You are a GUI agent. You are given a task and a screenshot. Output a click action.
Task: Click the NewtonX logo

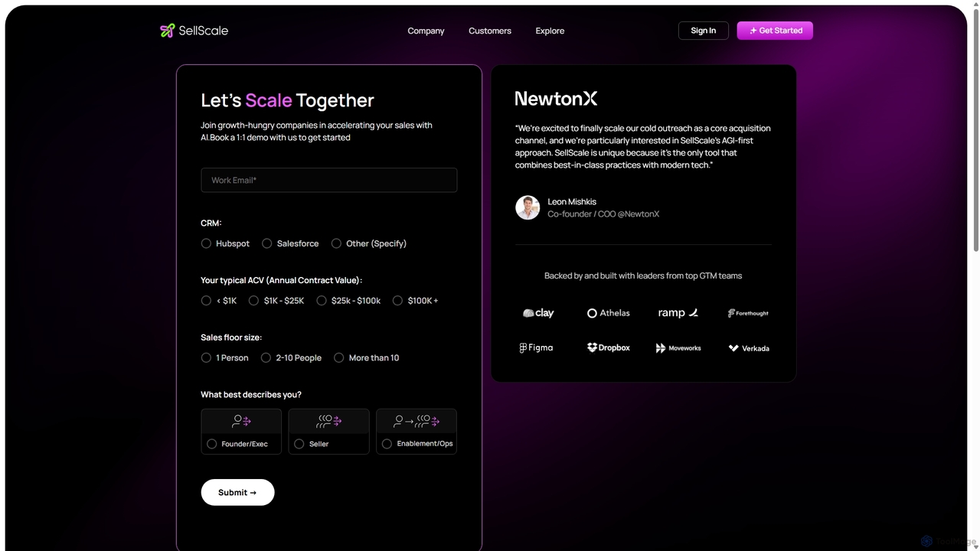pos(556,98)
